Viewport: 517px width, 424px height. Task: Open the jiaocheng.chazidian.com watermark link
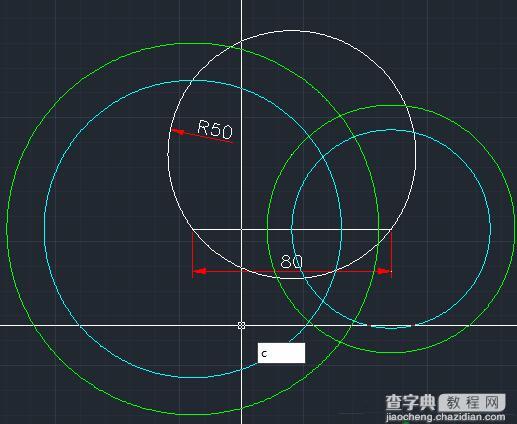click(445, 417)
